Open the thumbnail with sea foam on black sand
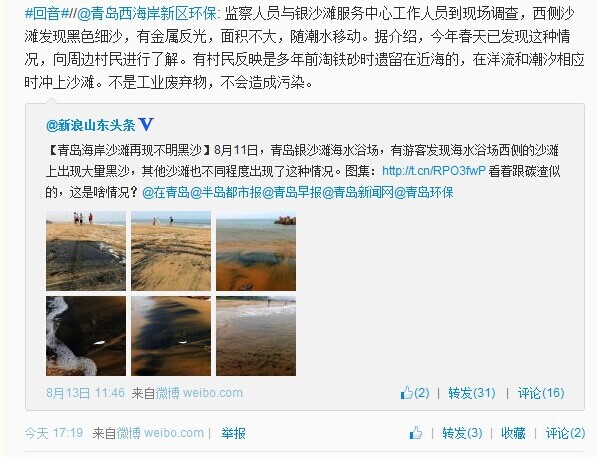The width and height of the screenshot is (597, 457). (x=86, y=336)
